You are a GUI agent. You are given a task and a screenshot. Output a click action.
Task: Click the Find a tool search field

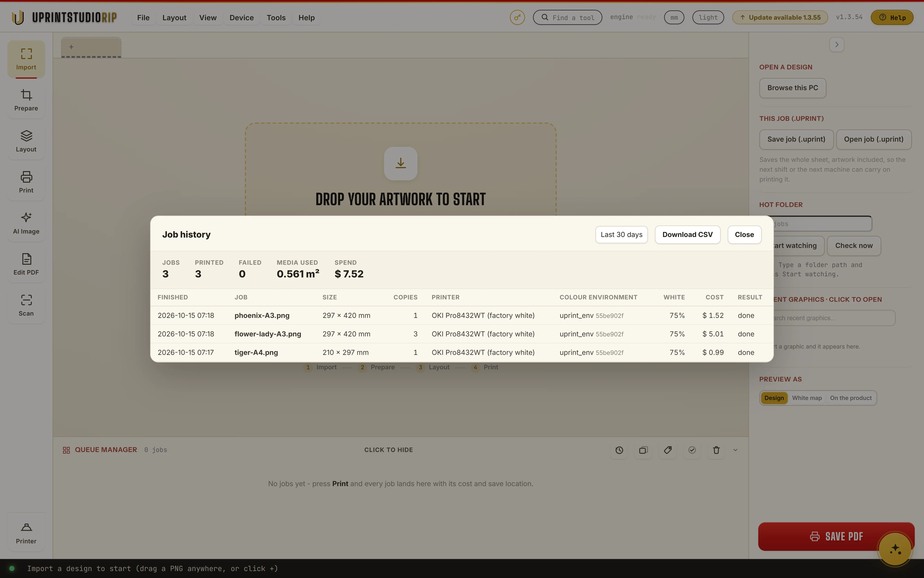(x=567, y=17)
